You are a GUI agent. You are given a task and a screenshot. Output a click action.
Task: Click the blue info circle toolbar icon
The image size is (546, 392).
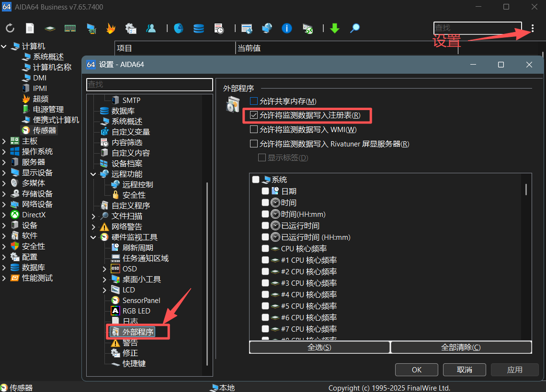[x=286, y=28]
